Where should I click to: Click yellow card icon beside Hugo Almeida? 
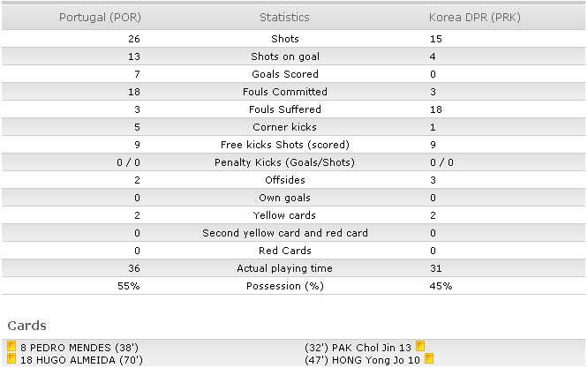(x=11, y=358)
